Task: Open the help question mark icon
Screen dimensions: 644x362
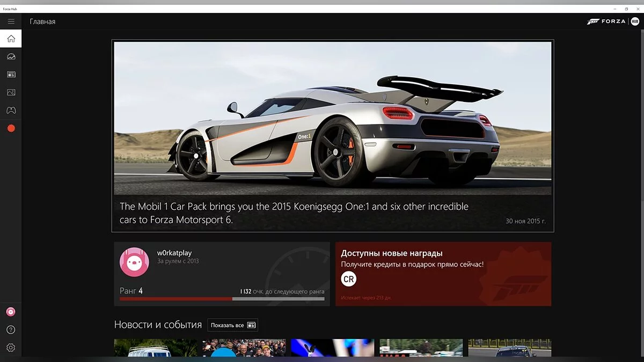Action: (11, 330)
